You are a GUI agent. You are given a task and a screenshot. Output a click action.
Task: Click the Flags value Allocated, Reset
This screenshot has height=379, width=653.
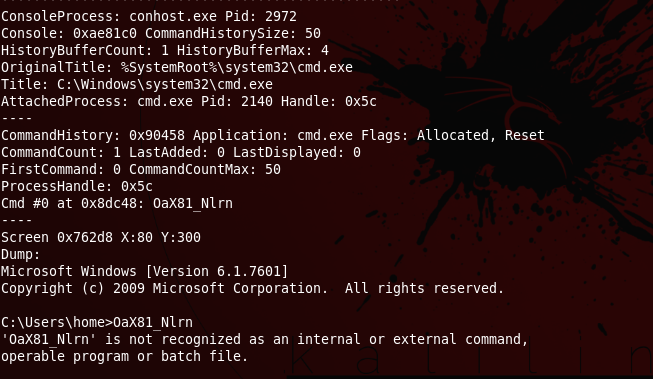(481, 136)
